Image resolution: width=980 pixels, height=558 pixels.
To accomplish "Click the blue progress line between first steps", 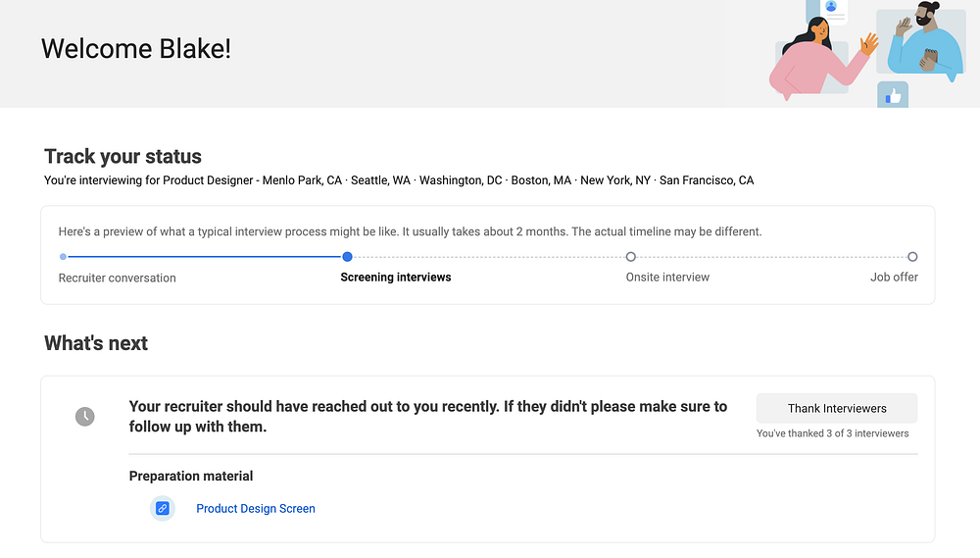I will (x=204, y=257).
